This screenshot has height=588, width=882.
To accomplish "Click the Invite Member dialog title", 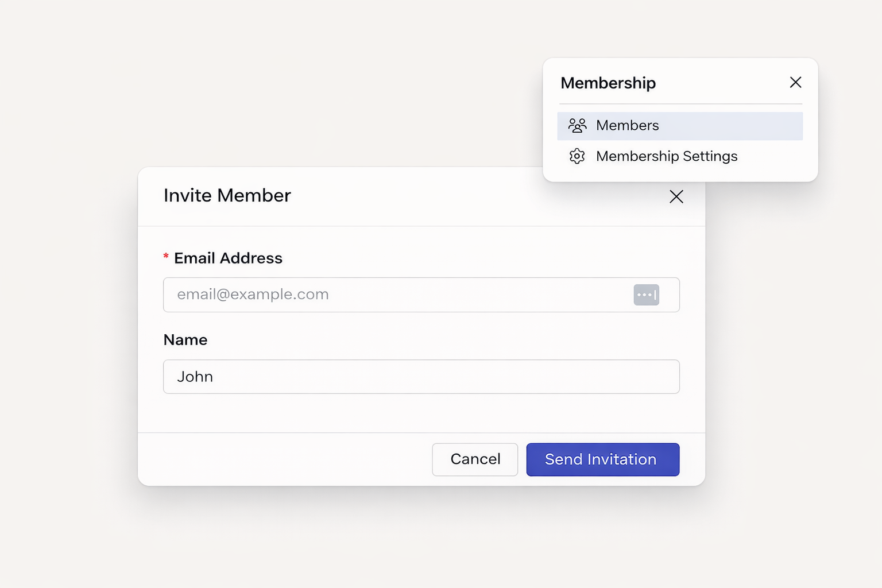I will [227, 196].
